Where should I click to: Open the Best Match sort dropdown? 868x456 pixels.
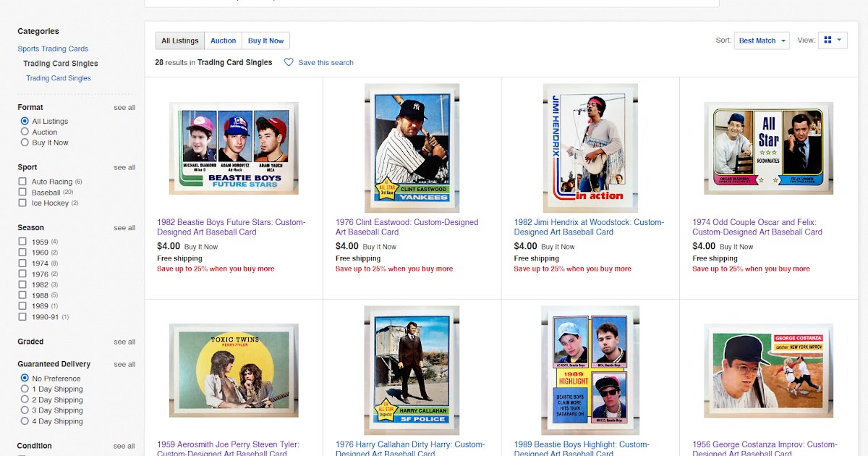click(762, 41)
